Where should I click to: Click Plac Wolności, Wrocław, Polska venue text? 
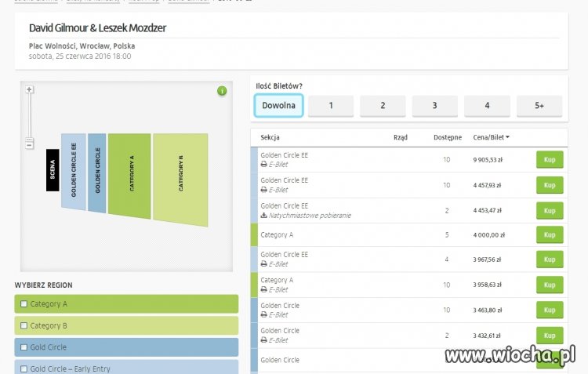click(x=82, y=46)
